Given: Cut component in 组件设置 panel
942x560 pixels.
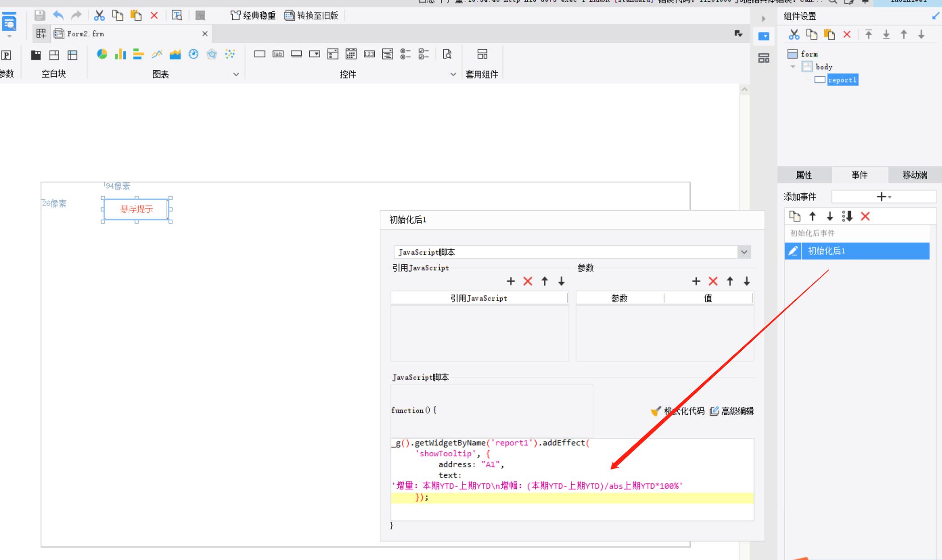Looking at the screenshot, I should [x=794, y=34].
